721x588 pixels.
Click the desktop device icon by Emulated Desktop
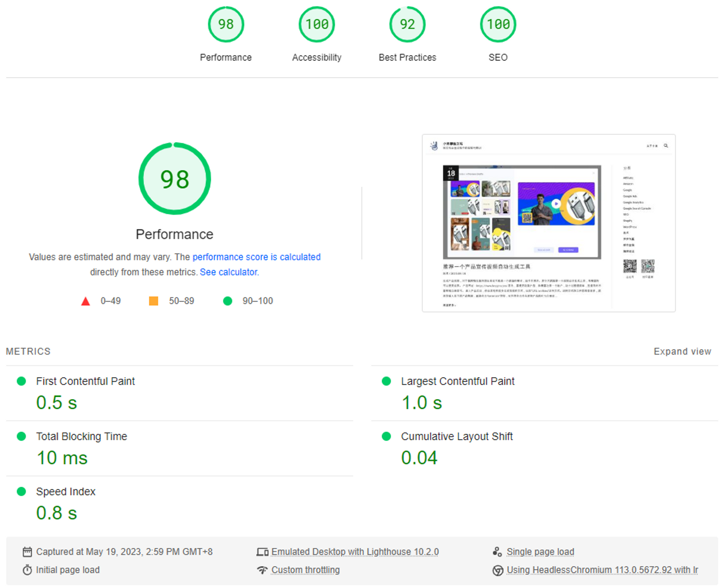pyautogui.click(x=262, y=552)
